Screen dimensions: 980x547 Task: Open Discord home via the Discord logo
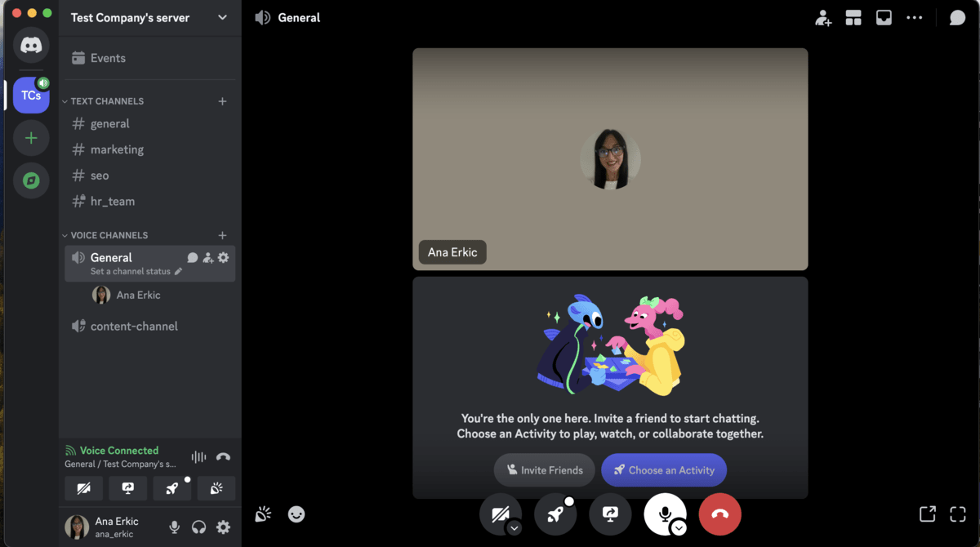[x=31, y=45]
